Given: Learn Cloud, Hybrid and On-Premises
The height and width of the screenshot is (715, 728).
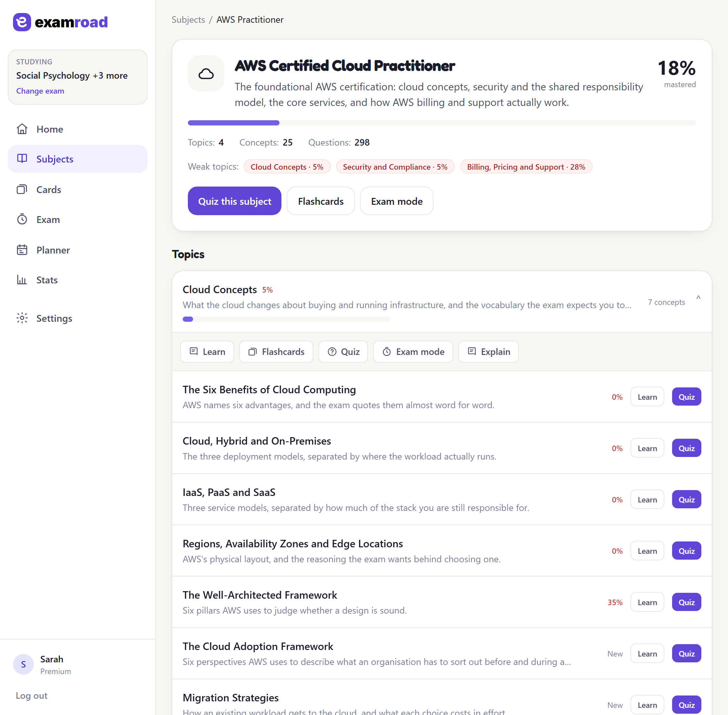Looking at the screenshot, I should pos(647,448).
